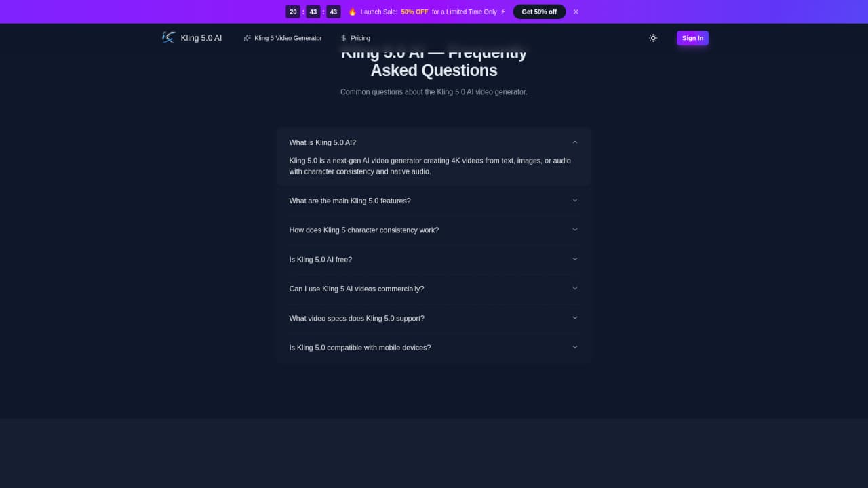Click the fire emoji in sale banner
868x488 pixels.
(x=353, y=12)
